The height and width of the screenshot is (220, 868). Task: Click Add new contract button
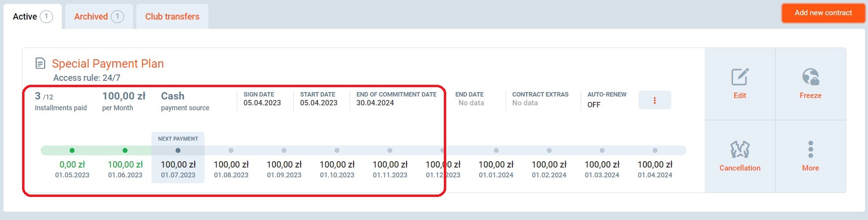(823, 13)
